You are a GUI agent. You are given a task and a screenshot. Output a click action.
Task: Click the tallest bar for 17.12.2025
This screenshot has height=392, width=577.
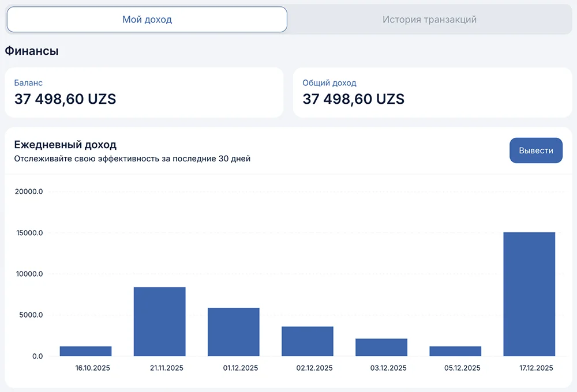click(x=529, y=294)
